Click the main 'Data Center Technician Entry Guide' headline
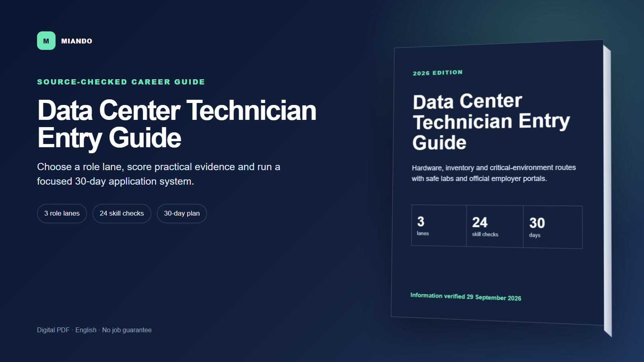 (177, 124)
